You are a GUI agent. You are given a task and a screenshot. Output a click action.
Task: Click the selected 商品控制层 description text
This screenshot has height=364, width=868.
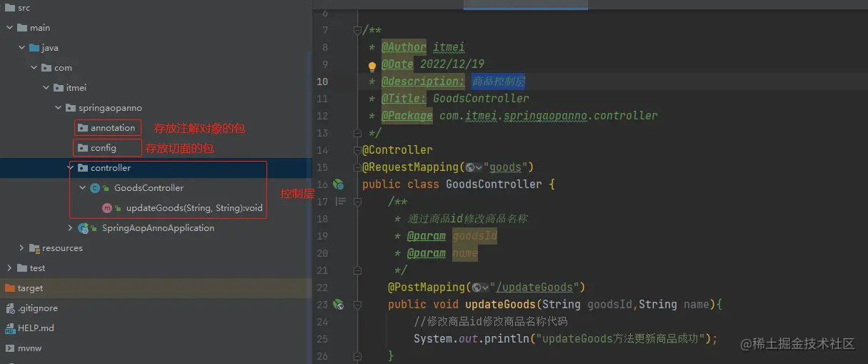click(x=498, y=82)
